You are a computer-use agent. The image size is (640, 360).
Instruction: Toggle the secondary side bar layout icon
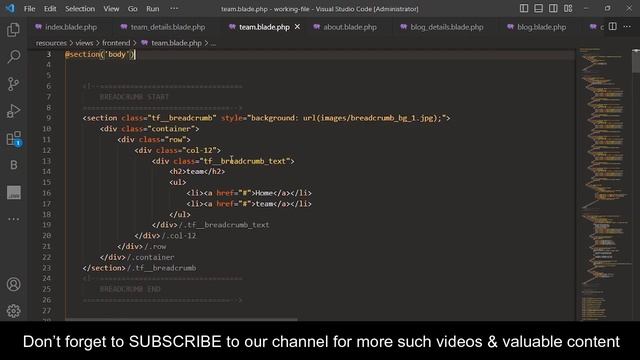[x=553, y=8]
